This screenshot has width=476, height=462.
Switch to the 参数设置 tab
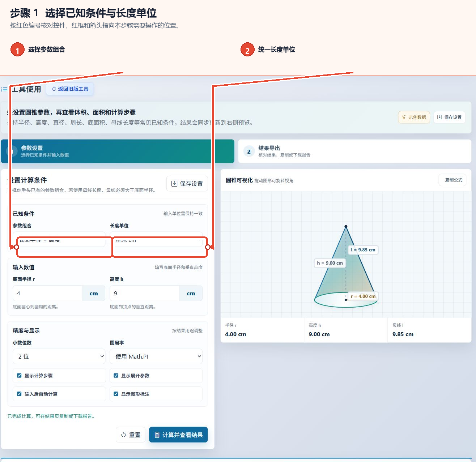pyautogui.click(x=118, y=151)
